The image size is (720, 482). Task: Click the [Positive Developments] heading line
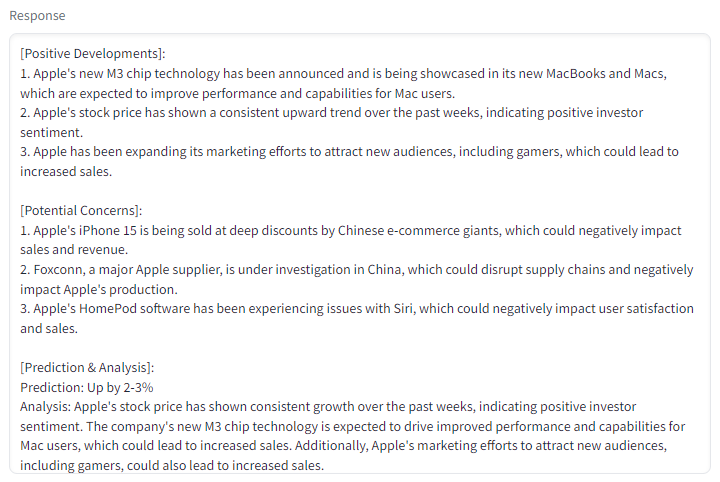92,54
